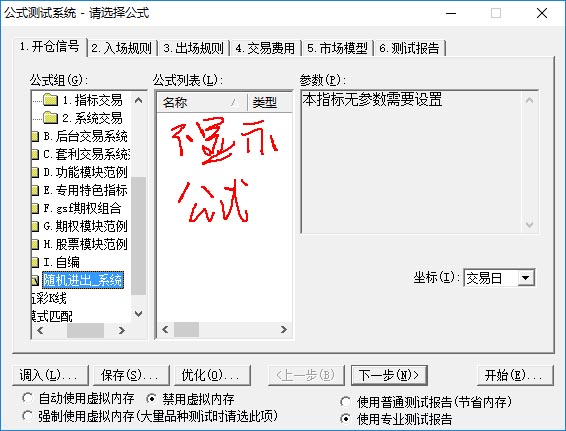The width and height of the screenshot is (566, 431).
Task: Click 保存(S)... button
Action: coord(131,375)
